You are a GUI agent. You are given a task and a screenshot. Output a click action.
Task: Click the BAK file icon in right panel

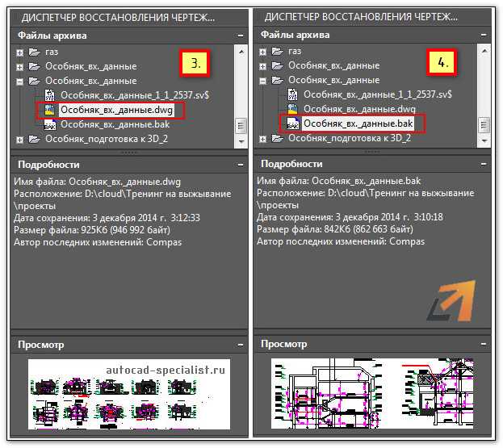click(292, 124)
